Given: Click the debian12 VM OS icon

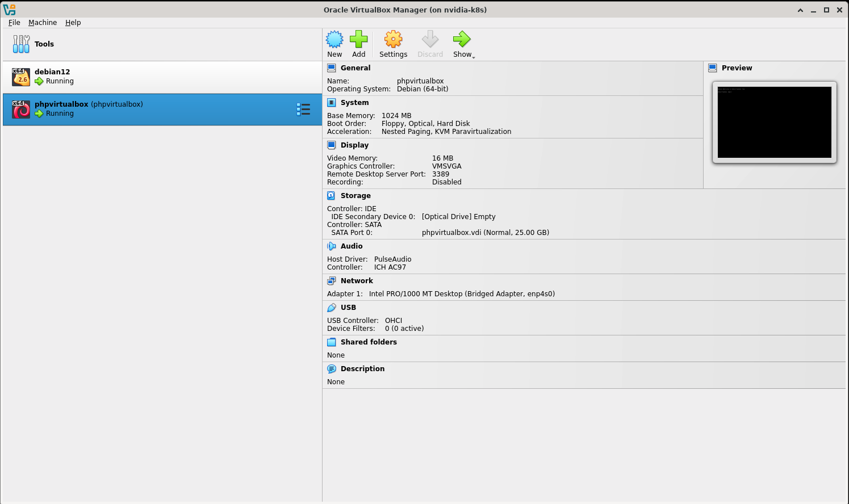Looking at the screenshot, I should click(21, 77).
